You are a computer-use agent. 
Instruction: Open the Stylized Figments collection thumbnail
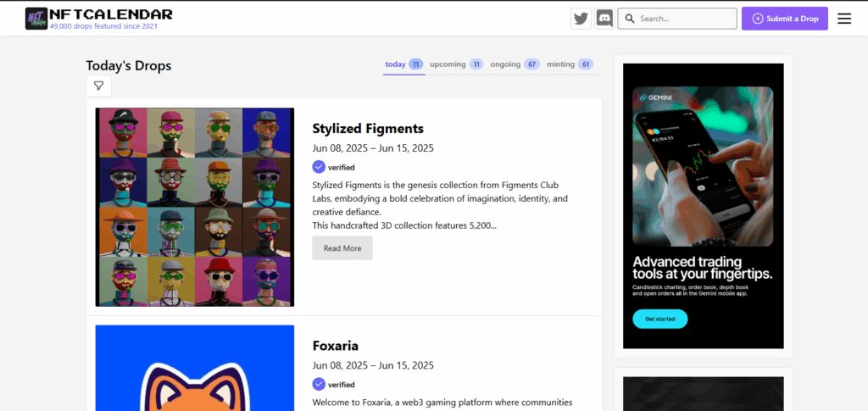pos(195,207)
